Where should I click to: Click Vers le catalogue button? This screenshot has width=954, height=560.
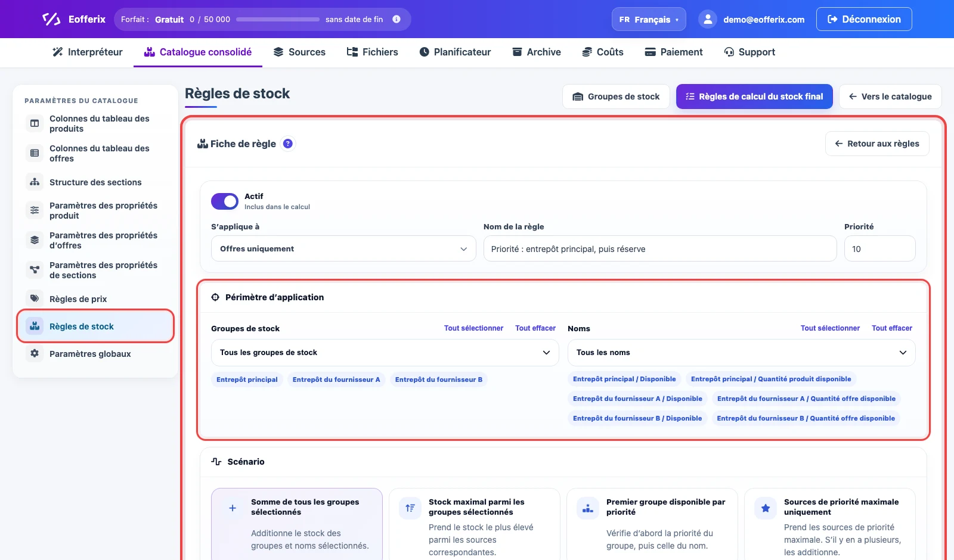pyautogui.click(x=890, y=97)
